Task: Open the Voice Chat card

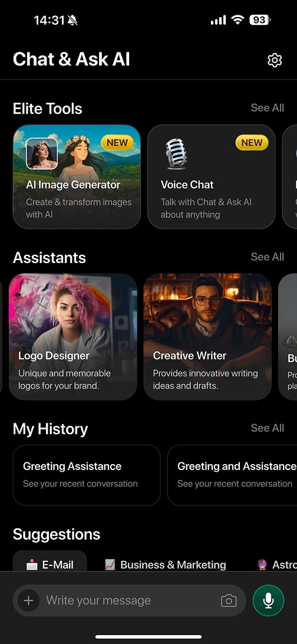Action: [212, 176]
